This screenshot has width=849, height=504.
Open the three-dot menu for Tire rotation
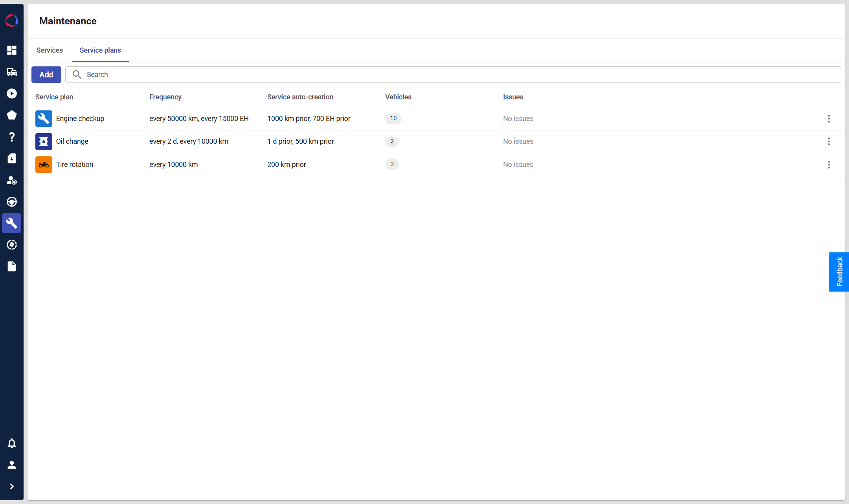tap(829, 165)
